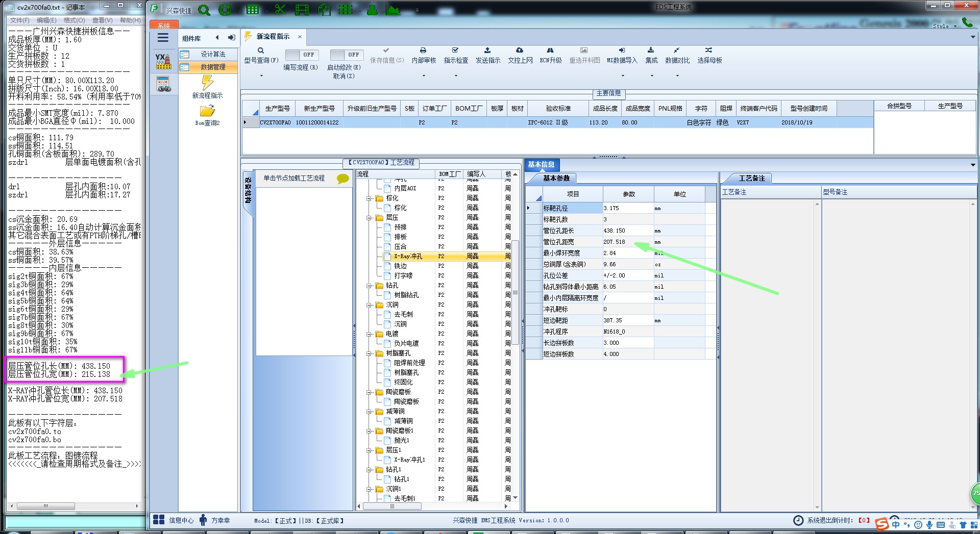Select the 基本参数 tab
This screenshot has height=534, width=980.
click(556, 178)
